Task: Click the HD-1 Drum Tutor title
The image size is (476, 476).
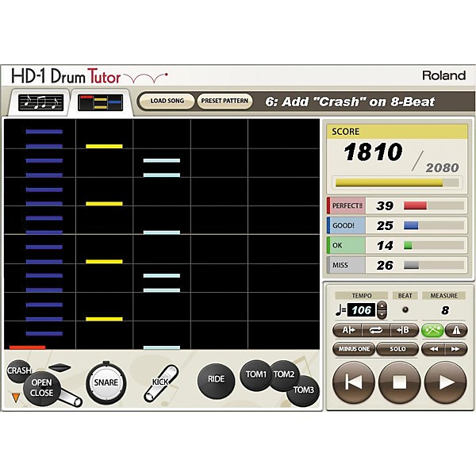Action: point(66,76)
